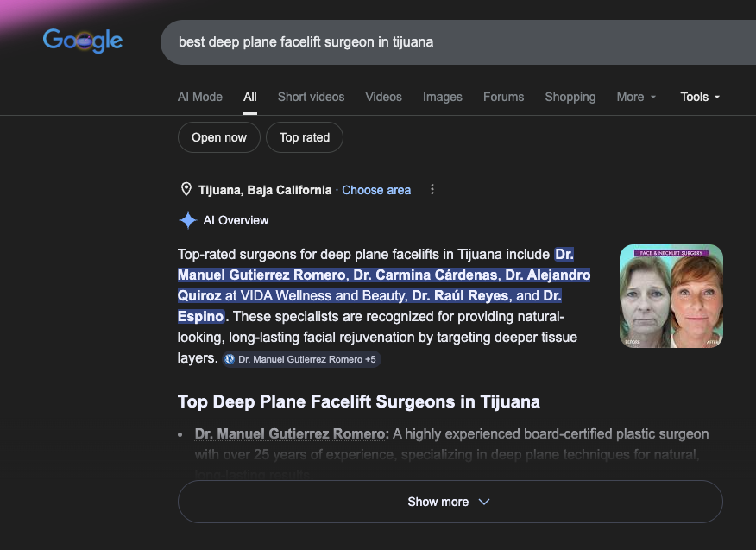The image size is (756, 550).
Task: Open the location options three-dot menu
Action: (432, 189)
